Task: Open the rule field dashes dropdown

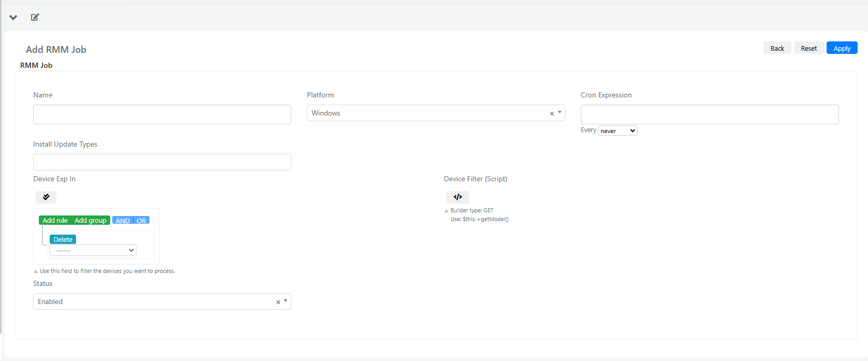Action: point(93,250)
